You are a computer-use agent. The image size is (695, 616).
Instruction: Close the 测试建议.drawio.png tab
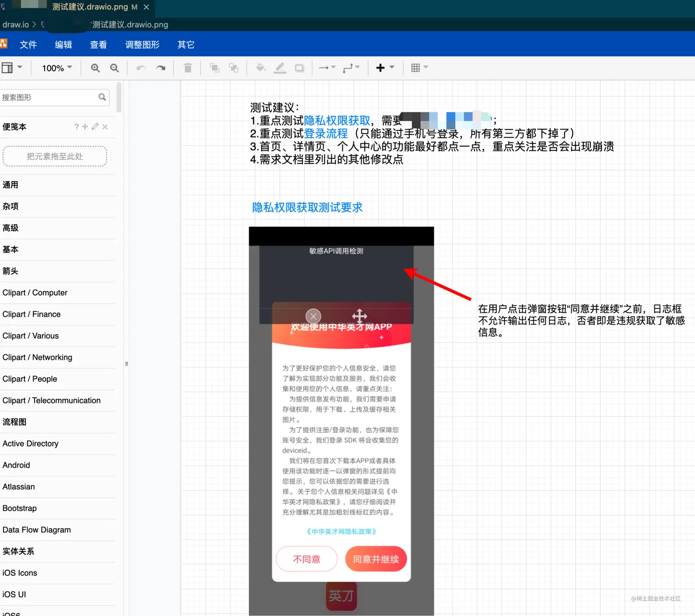coord(146,7)
